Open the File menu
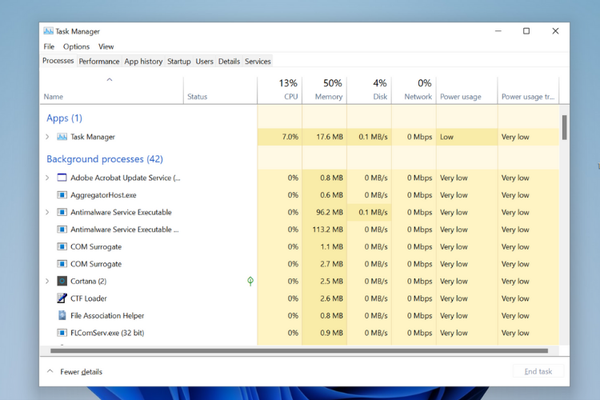Image resolution: width=600 pixels, height=400 pixels. pos(49,47)
